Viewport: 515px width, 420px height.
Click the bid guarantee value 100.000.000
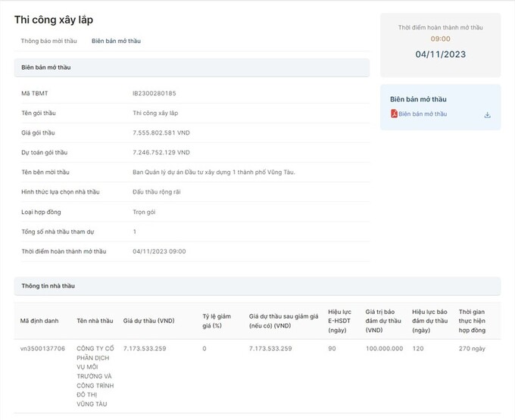[x=384, y=348]
